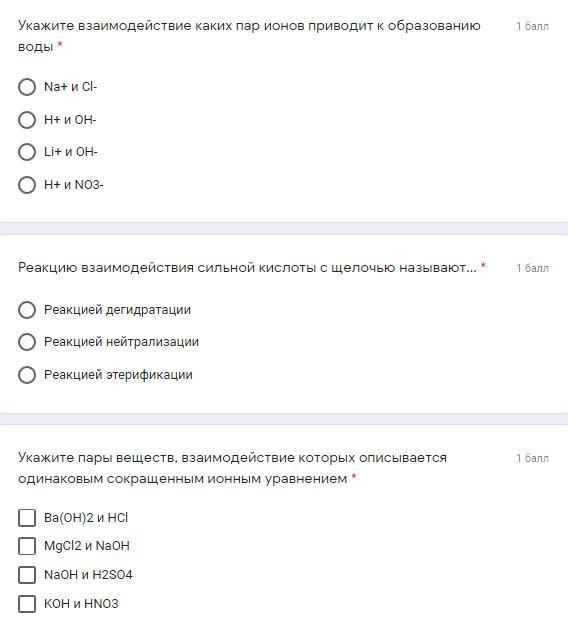
Task: Click the Реакцией нейтрализации label text
Action: pyautogui.click(x=121, y=342)
